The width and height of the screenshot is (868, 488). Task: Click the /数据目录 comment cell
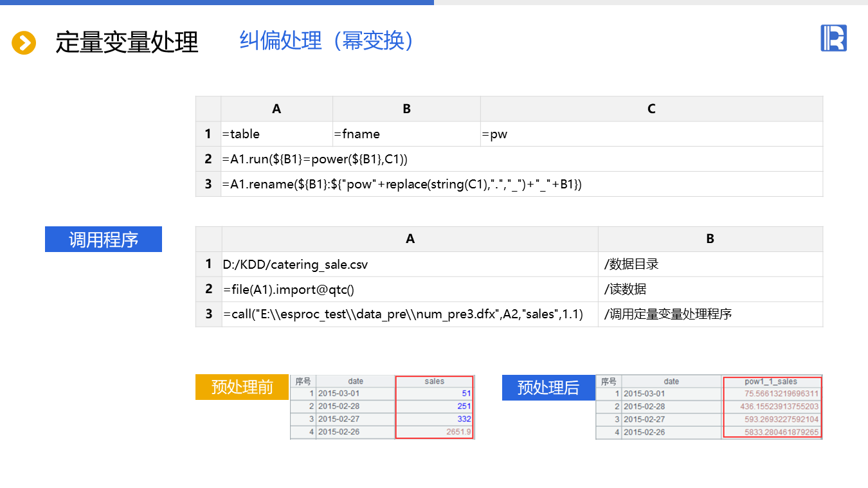(x=710, y=264)
